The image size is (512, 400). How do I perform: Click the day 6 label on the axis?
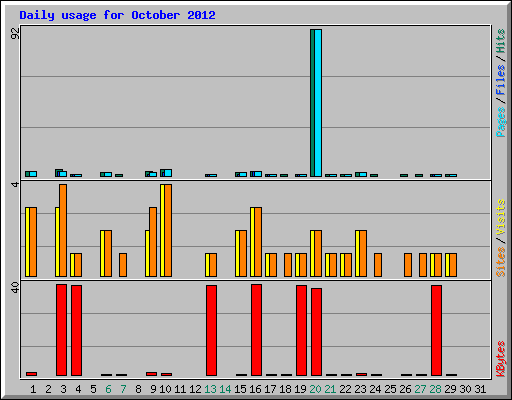coord(108,389)
